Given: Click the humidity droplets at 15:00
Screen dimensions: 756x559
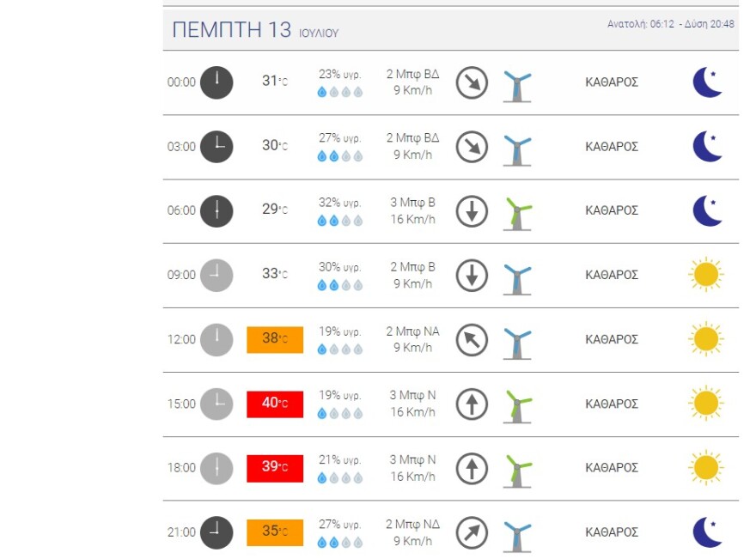Looking at the screenshot, I should pyautogui.click(x=340, y=414).
